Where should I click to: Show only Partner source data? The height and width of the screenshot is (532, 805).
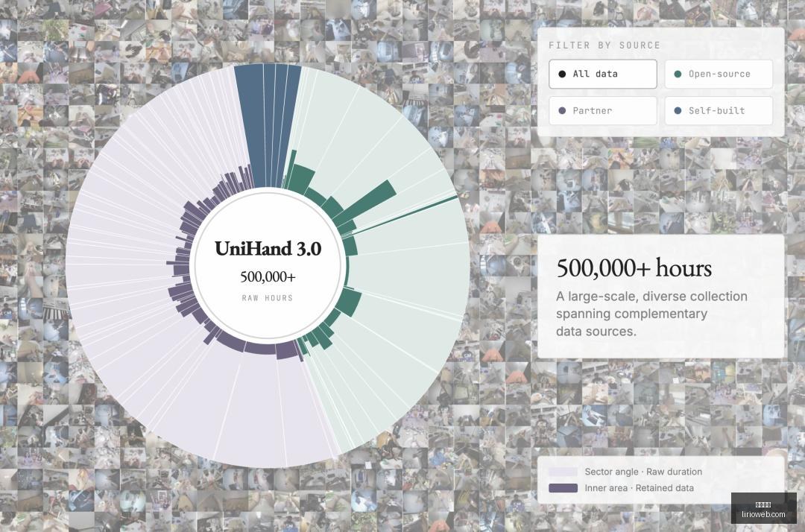coord(603,110)
